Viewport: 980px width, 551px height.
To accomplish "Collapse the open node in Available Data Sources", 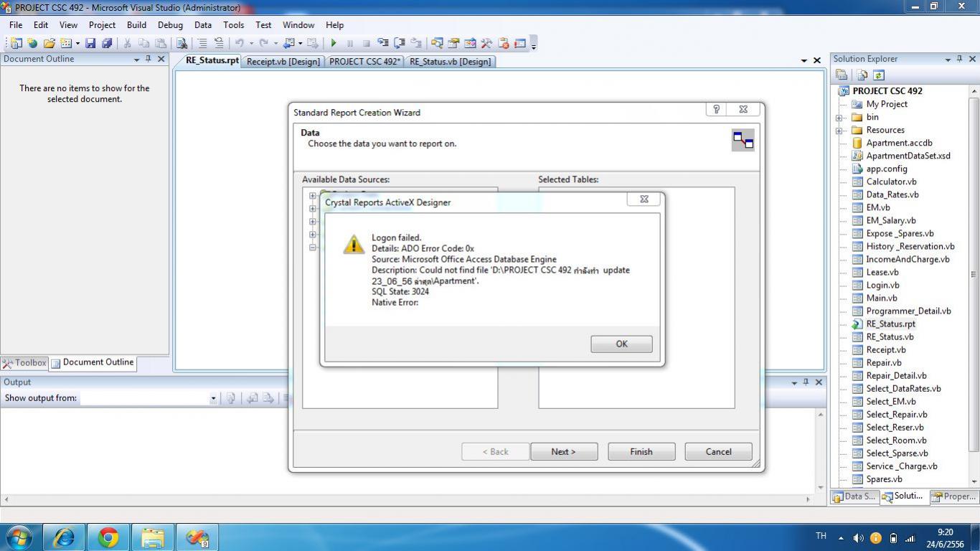I will [313, 248].
